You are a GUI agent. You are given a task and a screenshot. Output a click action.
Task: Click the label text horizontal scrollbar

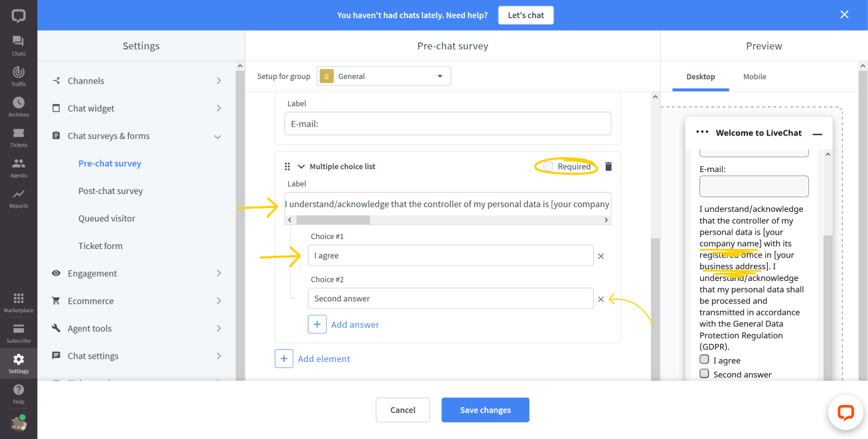448,220
